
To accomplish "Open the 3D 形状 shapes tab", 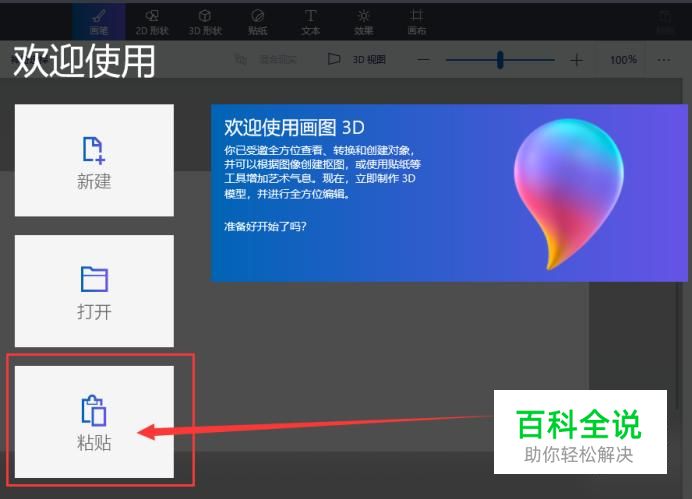I will [x=205, y=22].
